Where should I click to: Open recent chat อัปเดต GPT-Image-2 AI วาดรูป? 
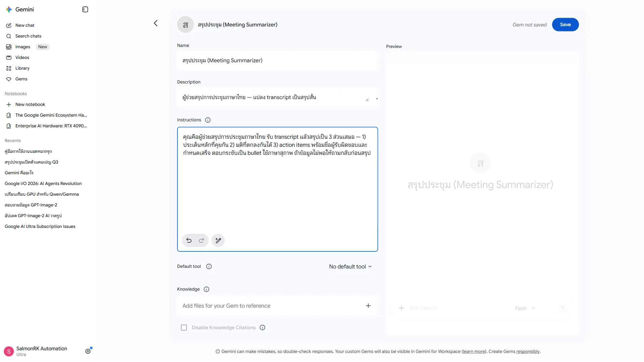33,216
